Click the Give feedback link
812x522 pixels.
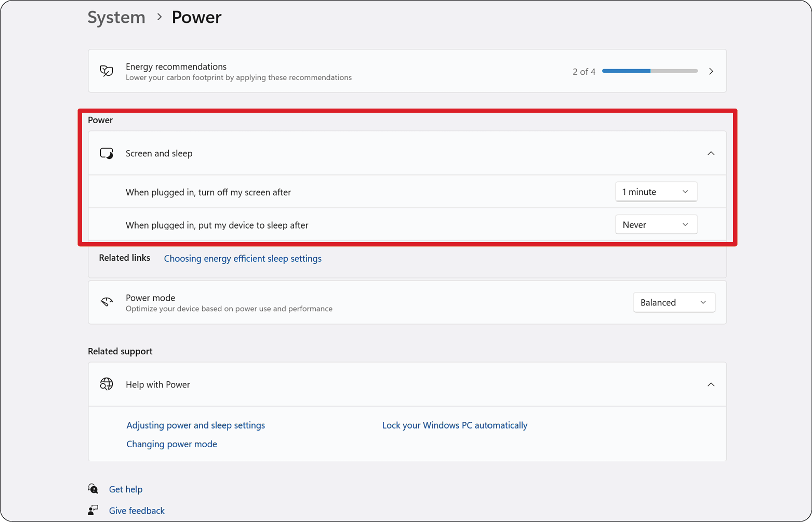(137, 510)
